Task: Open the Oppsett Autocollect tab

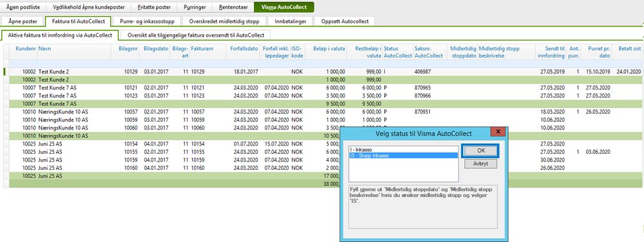Action: (345, 21)
